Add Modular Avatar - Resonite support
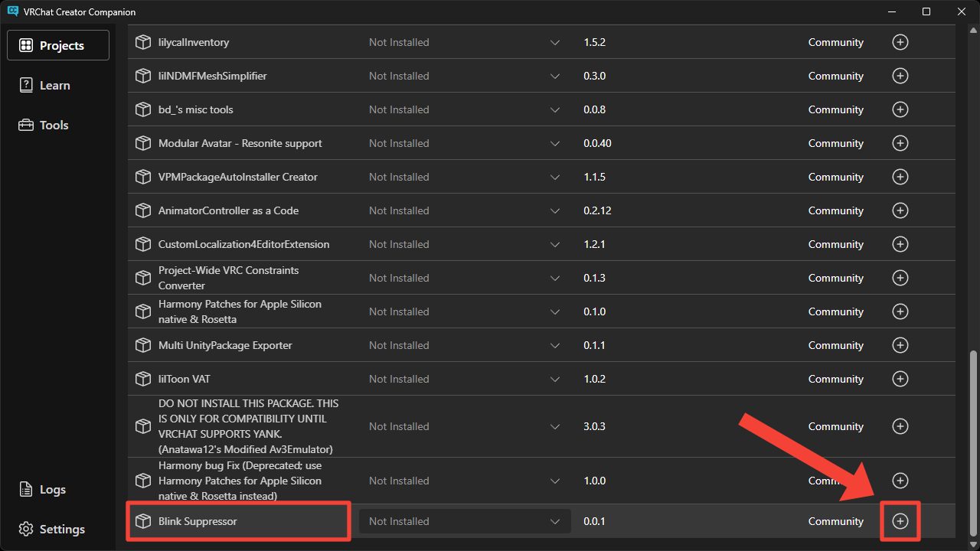This screenshot has height=551, width=980. pyautogui.click(x=900, y=143)
